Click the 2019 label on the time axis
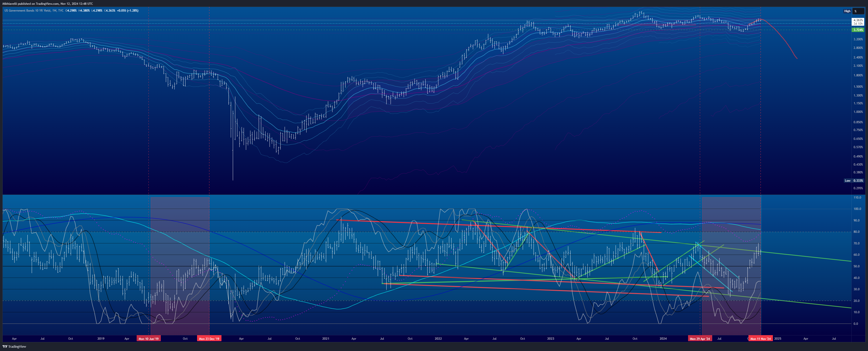868x351 pixels. coord(101,338)
